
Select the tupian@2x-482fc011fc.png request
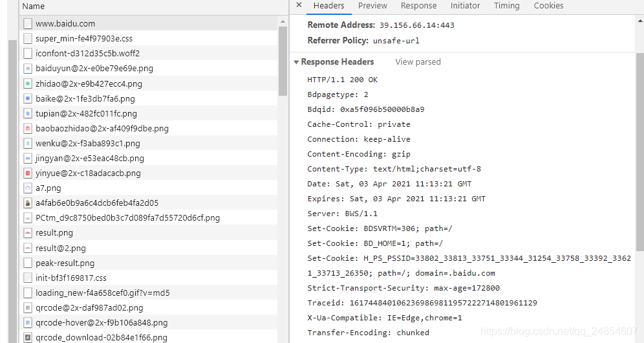(x=148, y=113)
